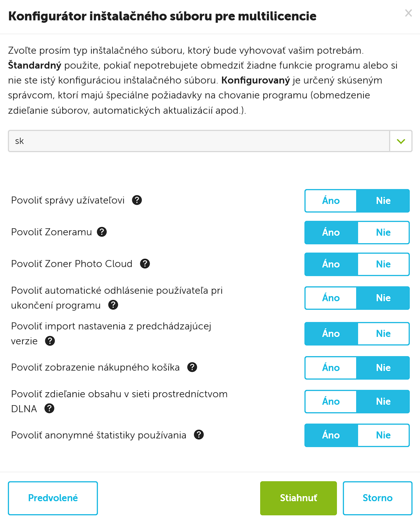Open help icon next to DLNA
This screenshot has height=522, width=420.
(49, 408)
